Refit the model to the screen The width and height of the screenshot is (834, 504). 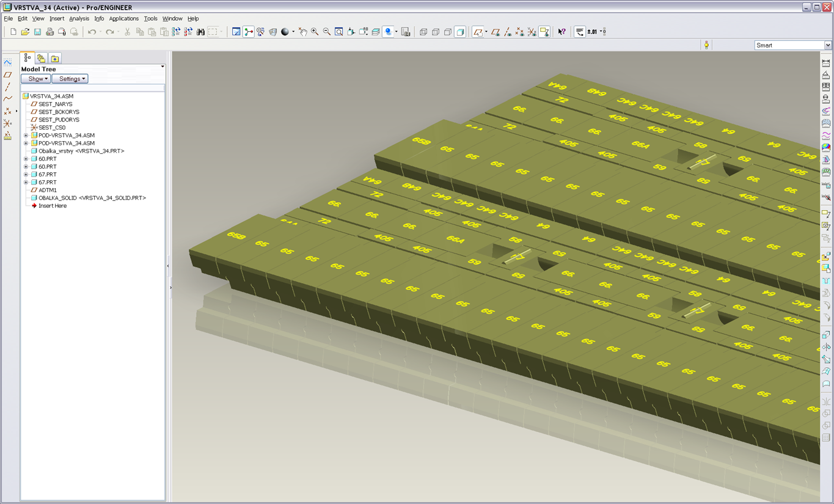point(339,32)
